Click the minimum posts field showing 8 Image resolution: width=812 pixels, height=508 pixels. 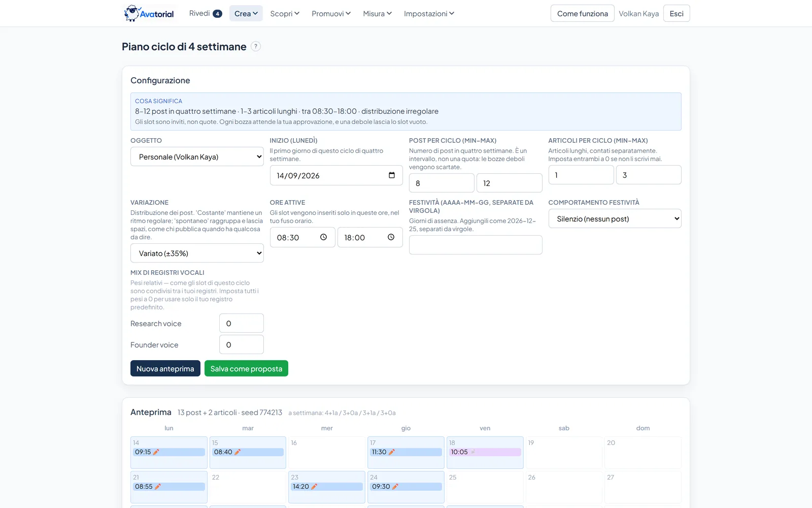tap(442, 183)
